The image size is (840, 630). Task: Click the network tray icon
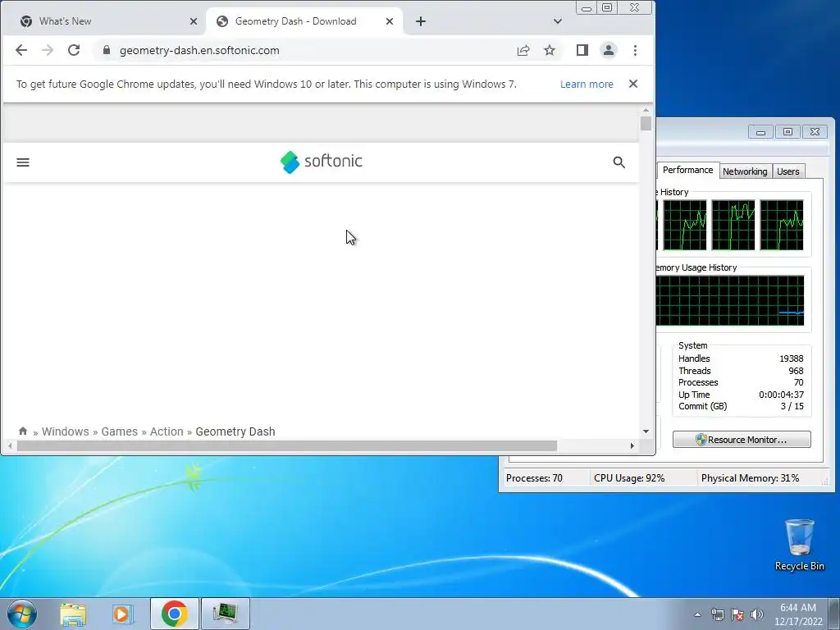click(x=717, y=614)
